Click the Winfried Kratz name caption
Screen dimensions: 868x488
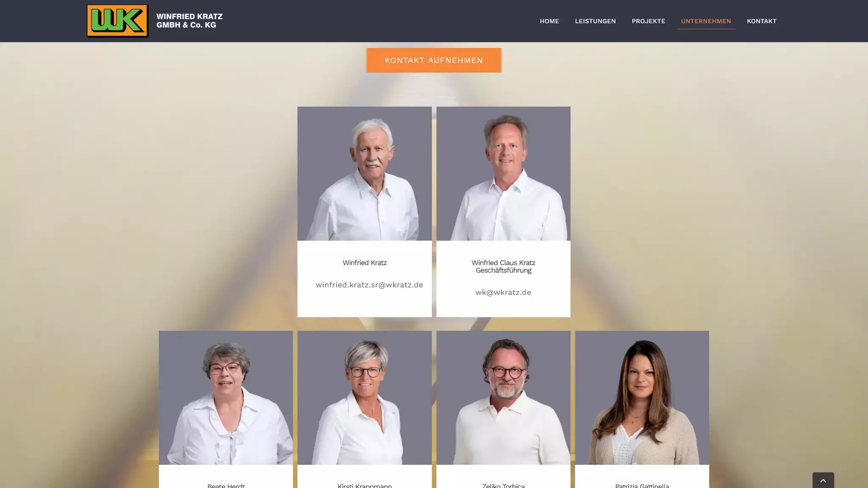pyautogui.click(x=364, y=263)
